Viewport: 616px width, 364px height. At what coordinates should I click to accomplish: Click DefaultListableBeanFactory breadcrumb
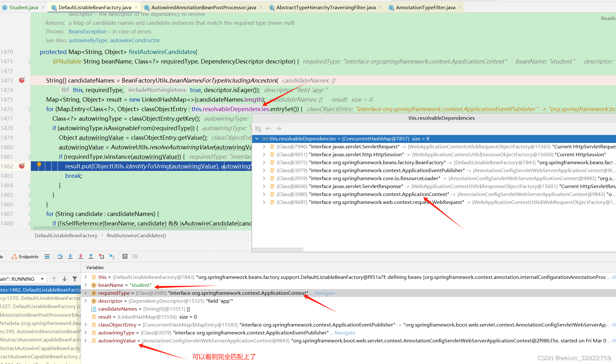point(66,235)
